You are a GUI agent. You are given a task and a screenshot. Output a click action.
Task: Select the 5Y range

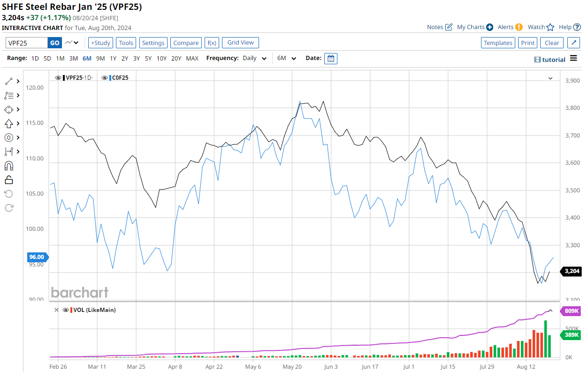pyautogui.click(x=148, y=59)
